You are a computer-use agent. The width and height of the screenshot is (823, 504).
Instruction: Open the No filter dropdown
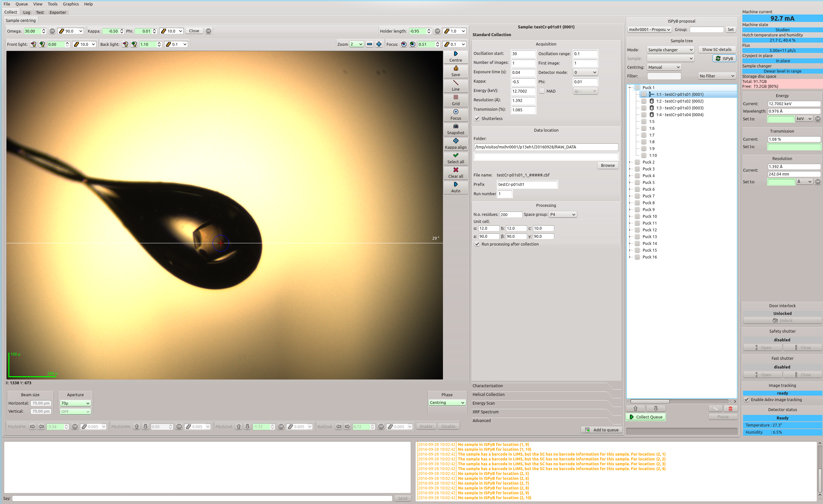pyautogui.click(x=717, y=76)
